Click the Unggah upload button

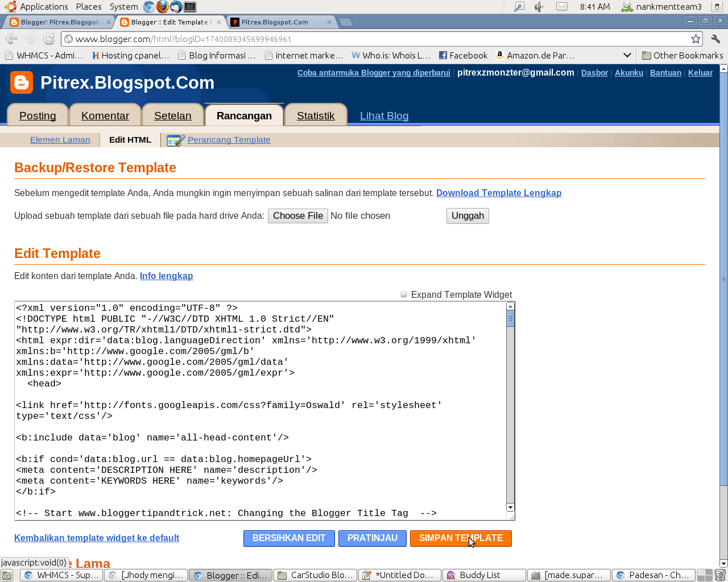(x=468, y=216)
